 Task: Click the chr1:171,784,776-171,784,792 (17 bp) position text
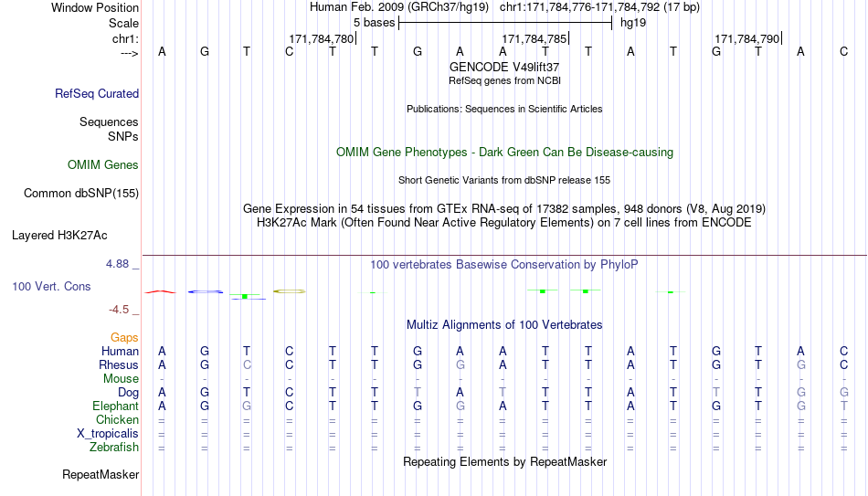tap(599, 7)
